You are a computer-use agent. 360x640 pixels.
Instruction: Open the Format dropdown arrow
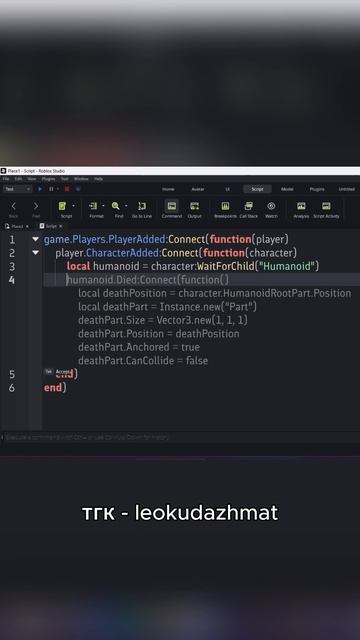[x=103, y=206]
